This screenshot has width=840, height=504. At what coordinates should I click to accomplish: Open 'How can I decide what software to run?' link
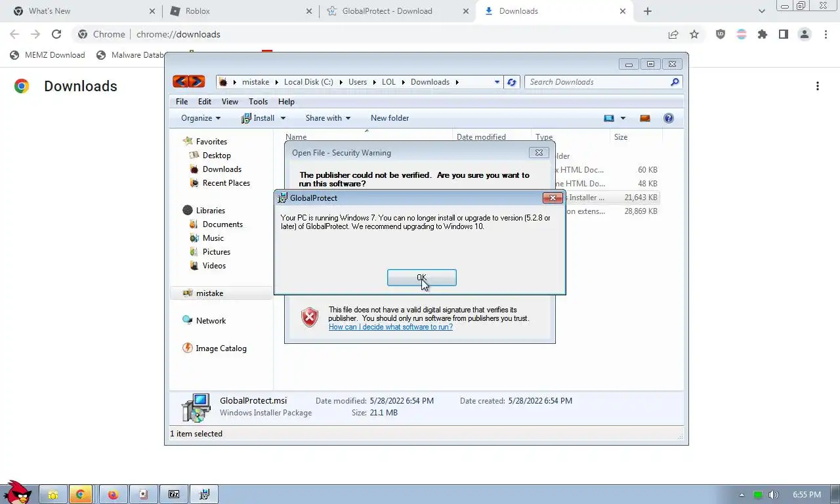390,327
